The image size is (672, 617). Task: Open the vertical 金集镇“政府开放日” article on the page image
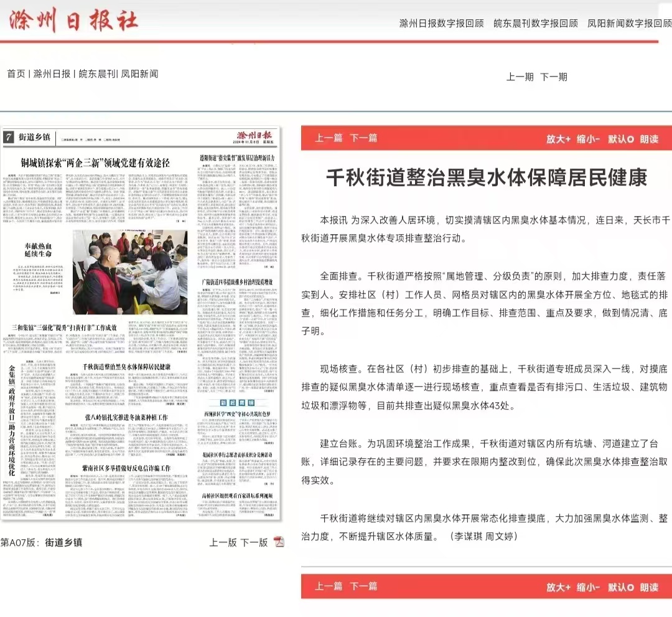pos(12,421)
